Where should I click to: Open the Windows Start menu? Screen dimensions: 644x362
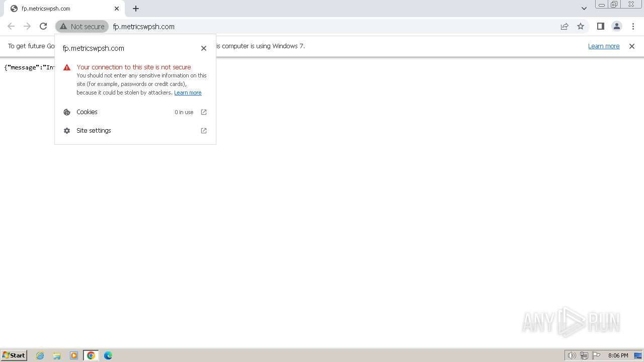(14, 355)
